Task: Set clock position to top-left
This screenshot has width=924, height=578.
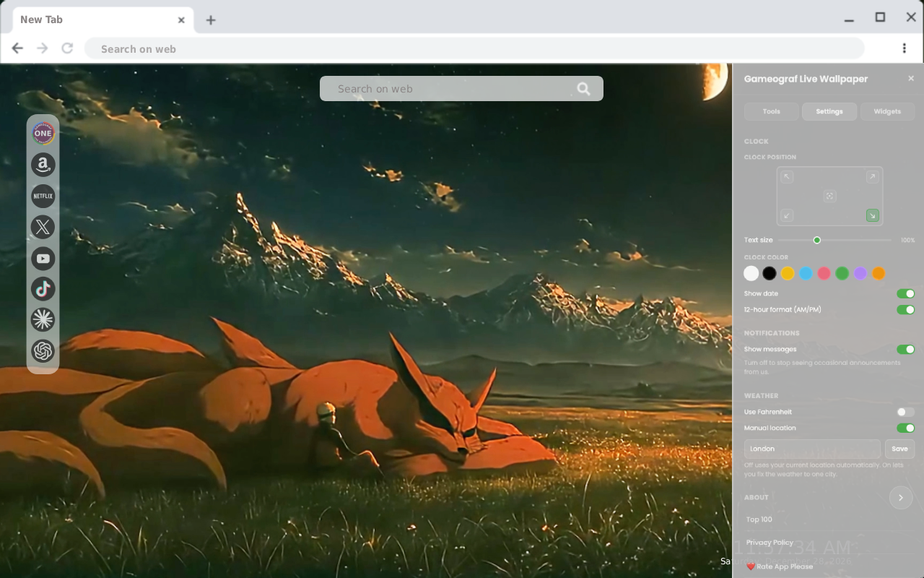Action: (x=788, y=177)
